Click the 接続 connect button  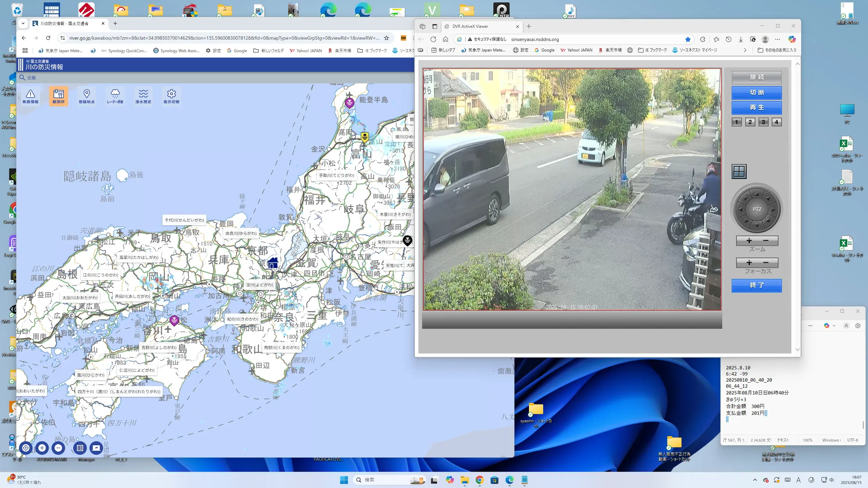click(x=756, y=77)
